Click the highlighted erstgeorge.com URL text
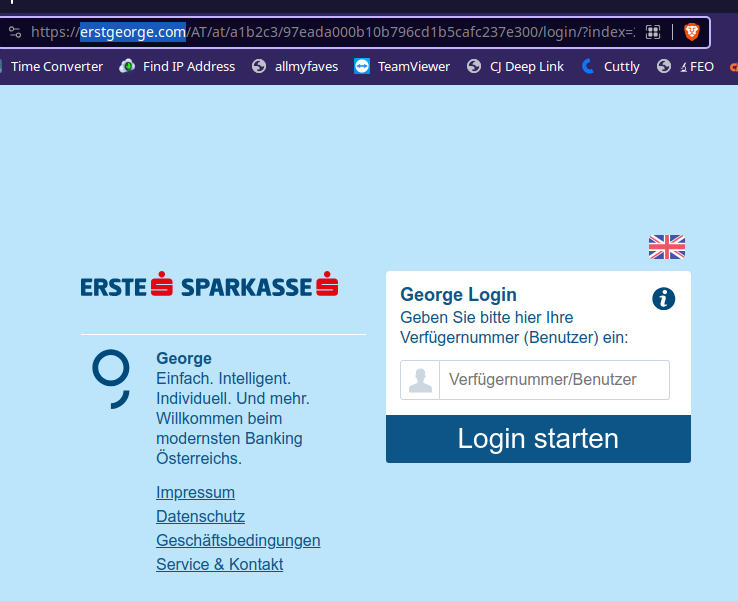The image size is (738, 601). (133, 32)
